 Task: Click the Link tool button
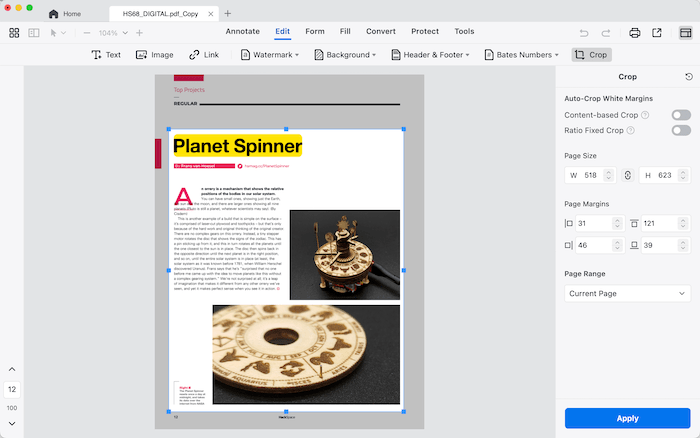point(205,55)
